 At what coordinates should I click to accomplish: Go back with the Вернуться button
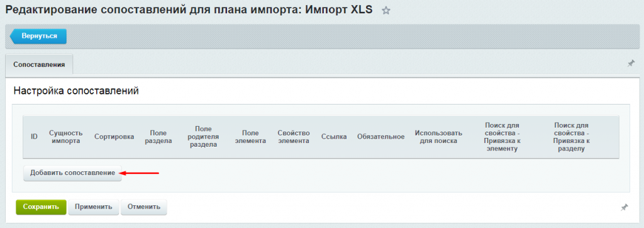coord(38,36)
